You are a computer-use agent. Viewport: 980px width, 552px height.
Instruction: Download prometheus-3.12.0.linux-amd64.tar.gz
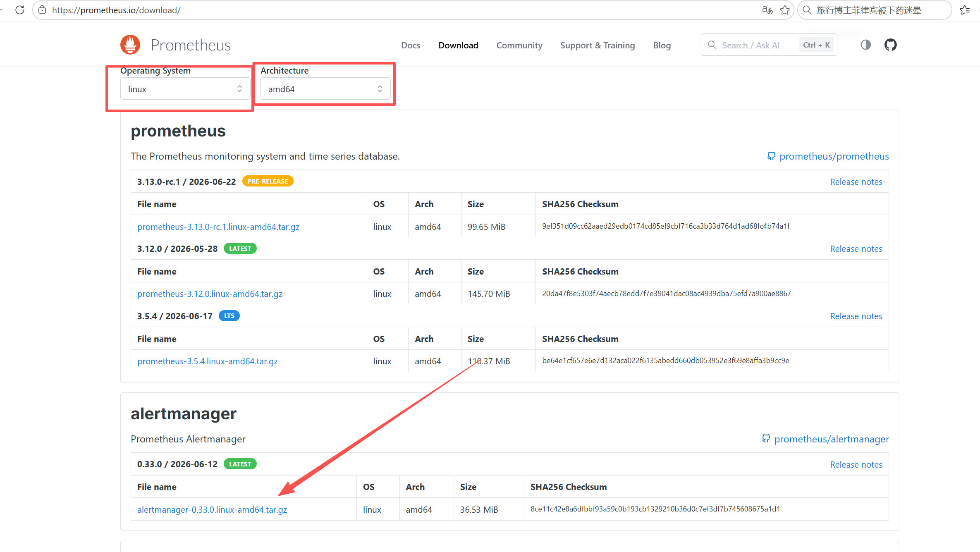(210, 294)
